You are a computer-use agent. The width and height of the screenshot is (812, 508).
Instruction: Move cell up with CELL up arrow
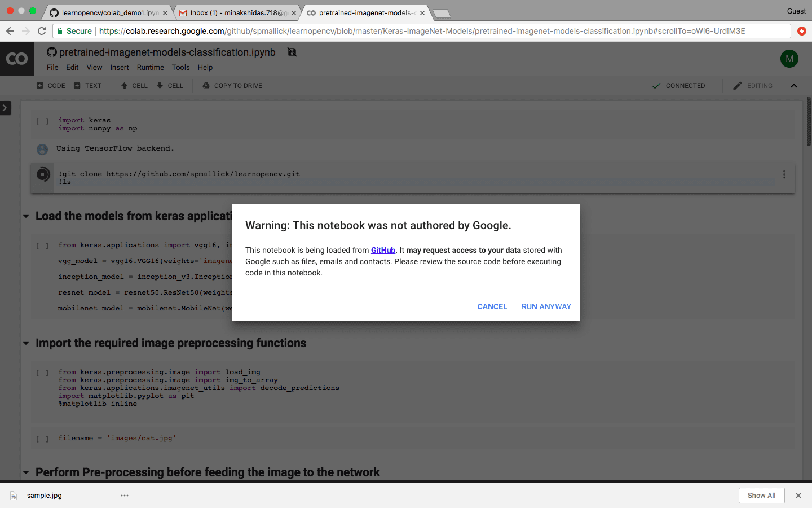pyautogui.click(x=134, y=86)
